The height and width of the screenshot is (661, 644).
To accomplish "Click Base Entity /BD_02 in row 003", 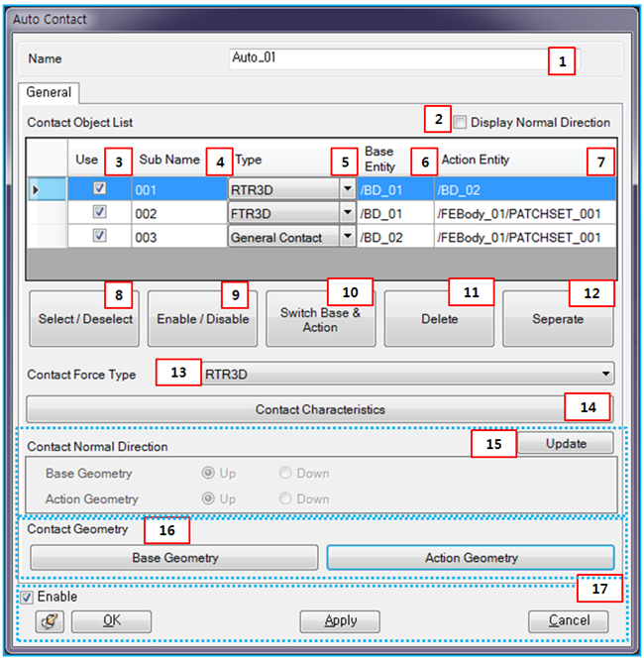I will point(395,237).
